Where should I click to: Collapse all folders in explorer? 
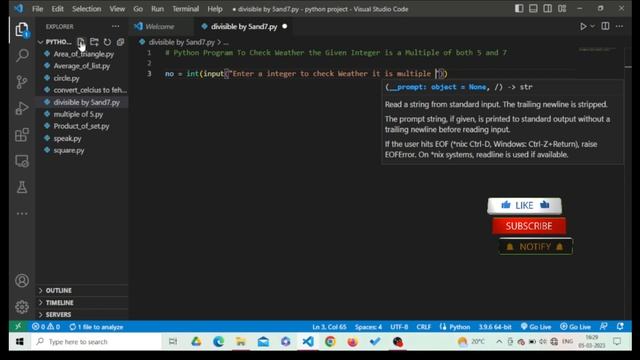pyautogui.click(x=120, y=42)
